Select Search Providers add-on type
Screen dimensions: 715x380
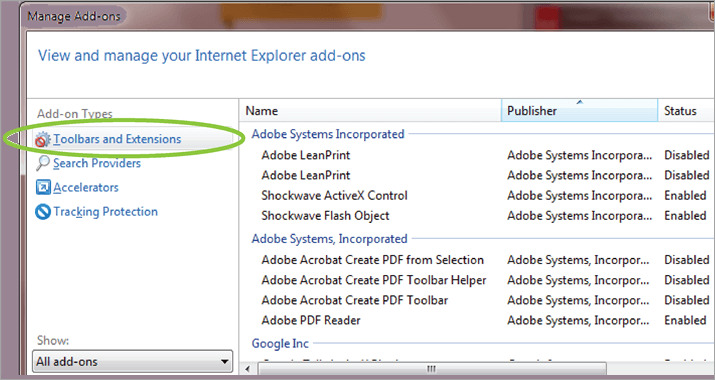tap(97, 163)
